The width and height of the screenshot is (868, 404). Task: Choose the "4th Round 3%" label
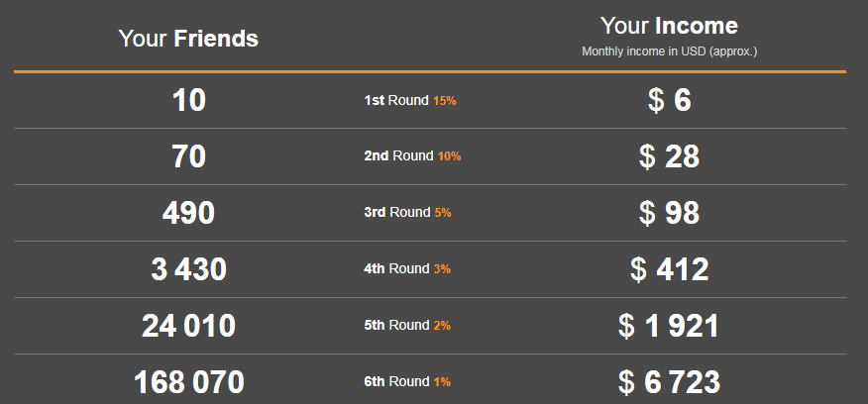(408, 269)
